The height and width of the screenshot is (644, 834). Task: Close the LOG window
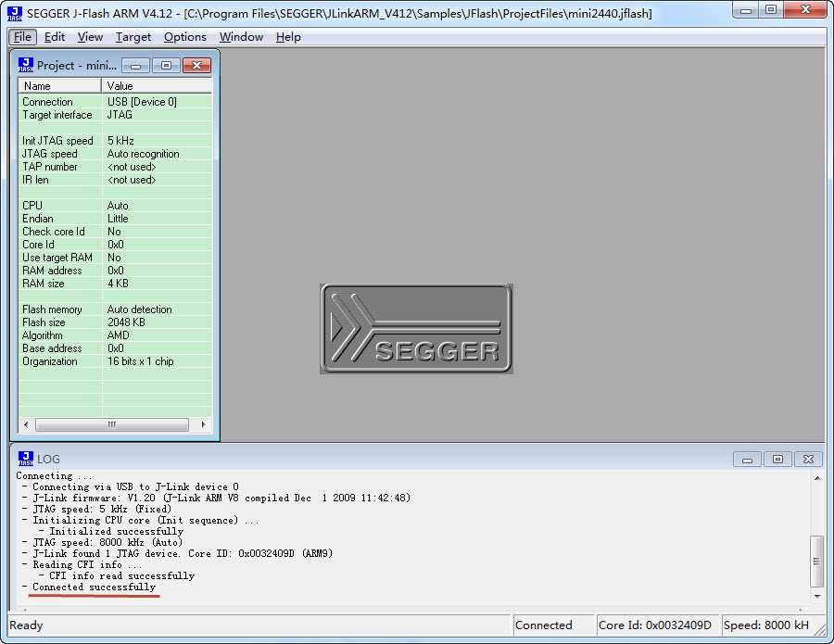click(808, 459)
